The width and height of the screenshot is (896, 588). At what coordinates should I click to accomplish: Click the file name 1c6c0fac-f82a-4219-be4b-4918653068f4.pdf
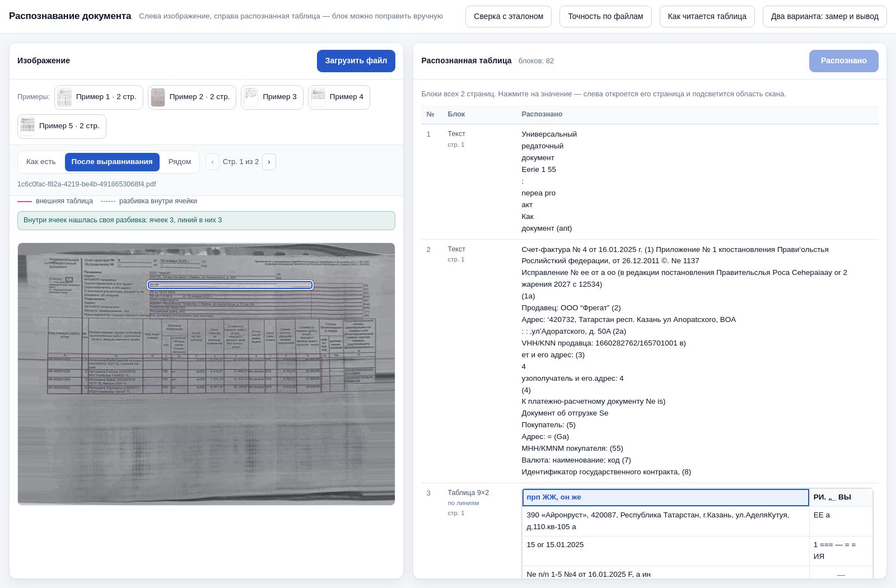[87, 184]
